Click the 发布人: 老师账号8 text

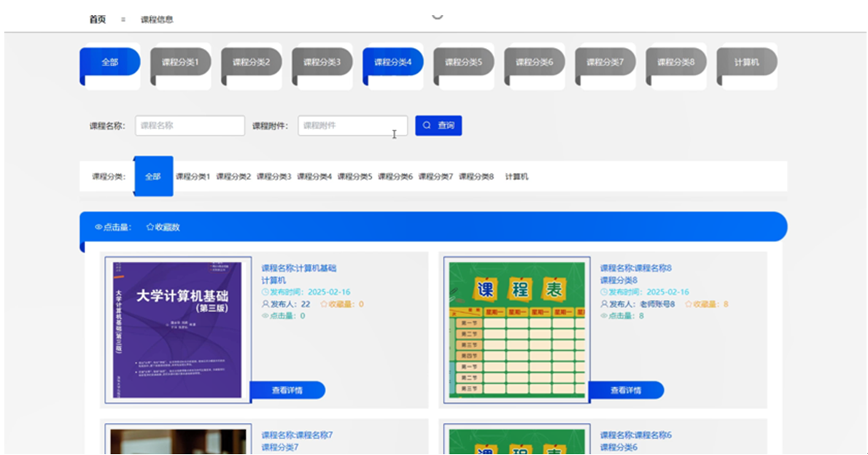tap(642, 304)
